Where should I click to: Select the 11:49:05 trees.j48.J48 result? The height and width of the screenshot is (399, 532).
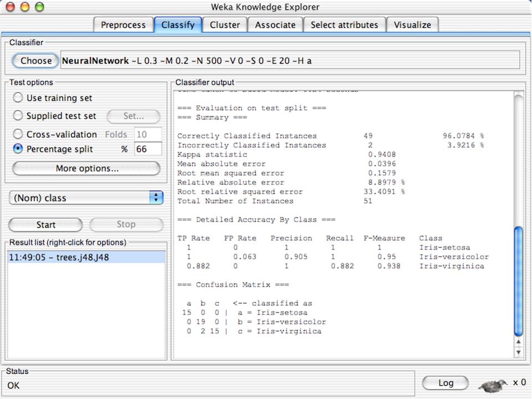(86, 257)
